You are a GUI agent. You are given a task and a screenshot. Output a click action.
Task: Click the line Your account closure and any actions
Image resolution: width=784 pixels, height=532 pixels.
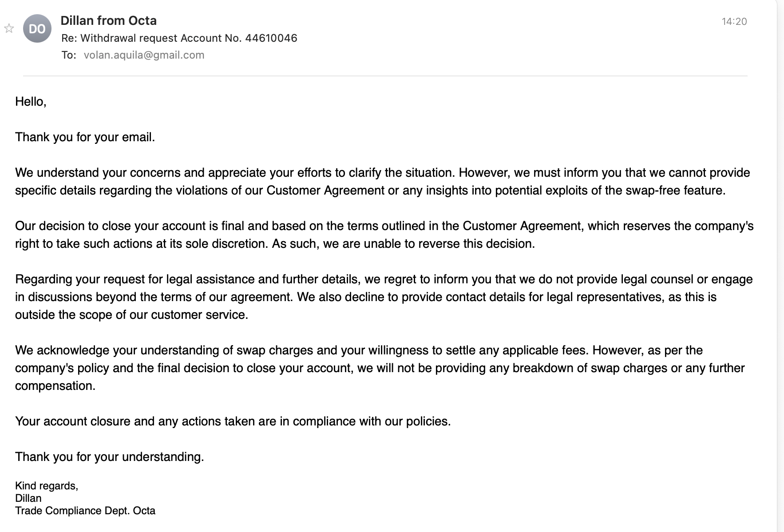[x=233, y=421]
